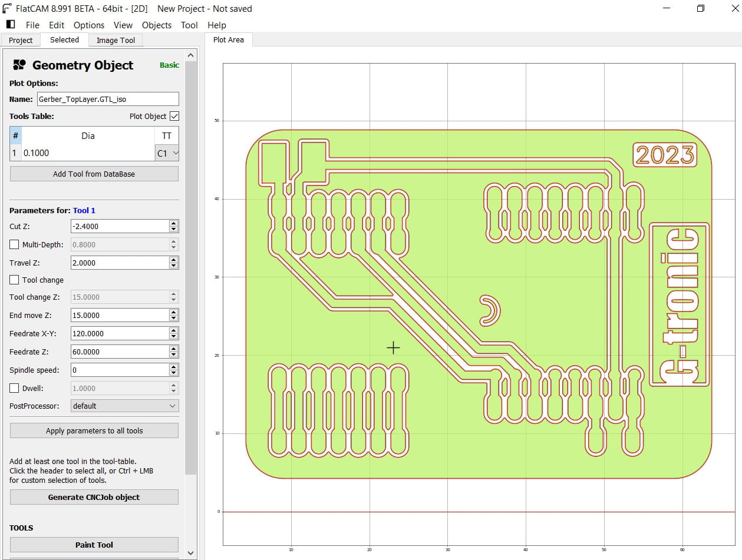
Task: Increase Cut Z using its up stepper arrow
Action: click(173, 223)
